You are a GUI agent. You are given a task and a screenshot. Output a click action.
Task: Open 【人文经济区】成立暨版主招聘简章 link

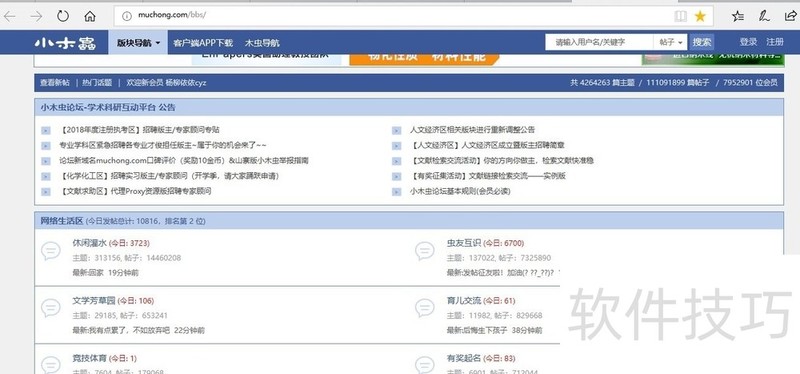pos(487,145)
